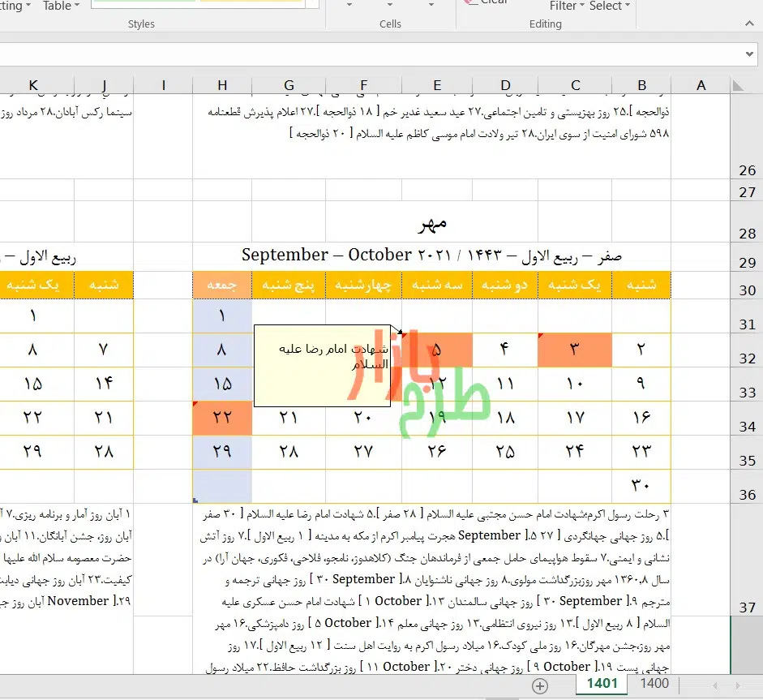Select row 30 header
The image size is (763, 700).
tap(746, 290)
